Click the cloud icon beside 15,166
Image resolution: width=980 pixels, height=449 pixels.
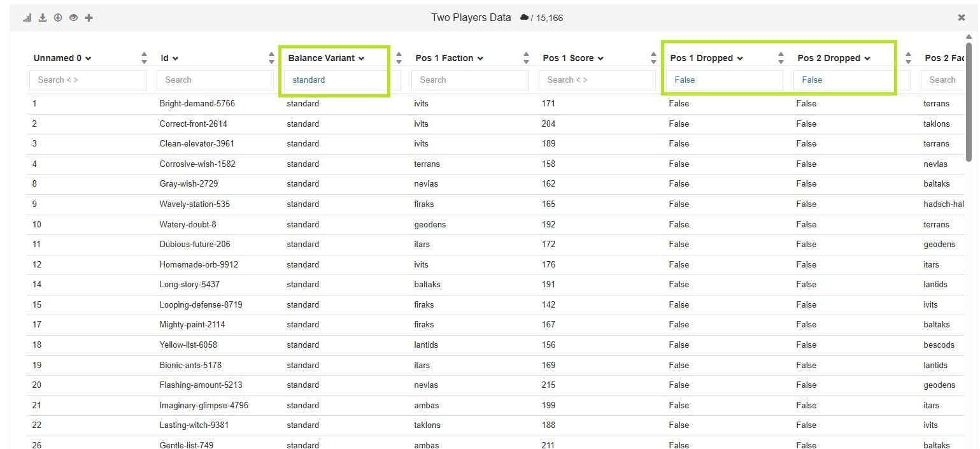[x=524, y=18]
